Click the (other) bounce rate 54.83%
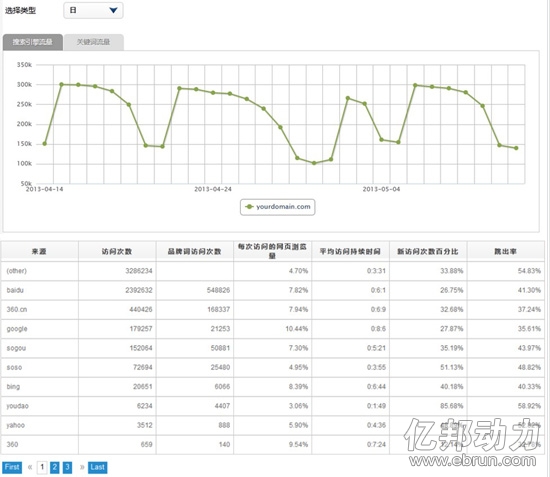 [529, 271]
